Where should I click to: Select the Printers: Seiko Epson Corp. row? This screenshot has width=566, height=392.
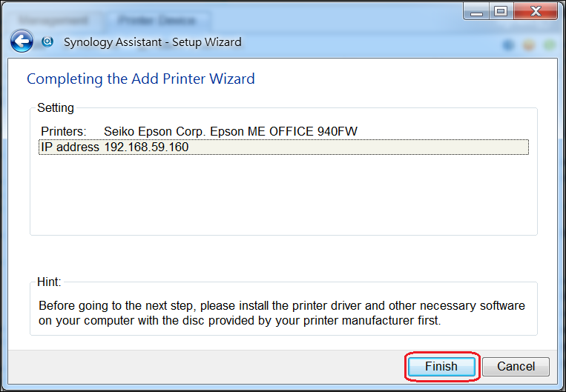coord(283,132)
